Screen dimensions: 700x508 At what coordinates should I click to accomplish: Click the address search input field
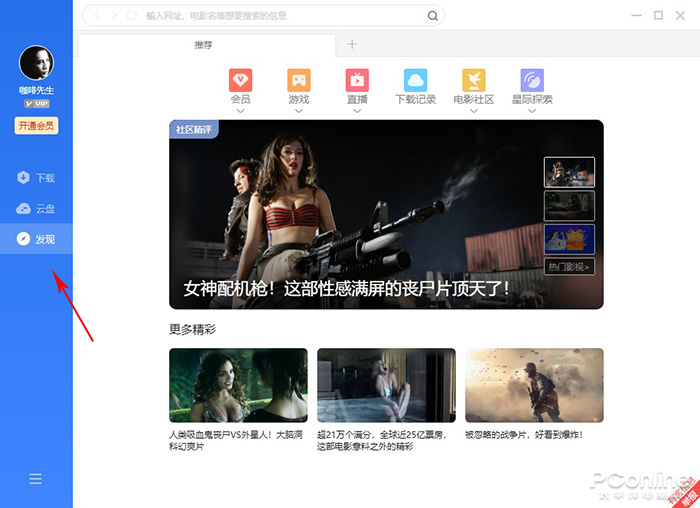(x=280, y=16)
